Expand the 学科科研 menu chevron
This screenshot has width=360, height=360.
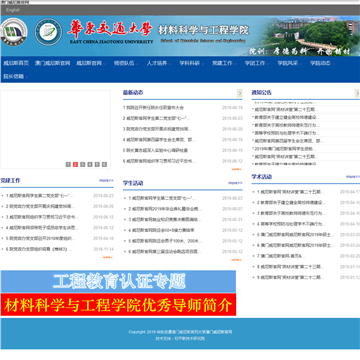[203, 64]
